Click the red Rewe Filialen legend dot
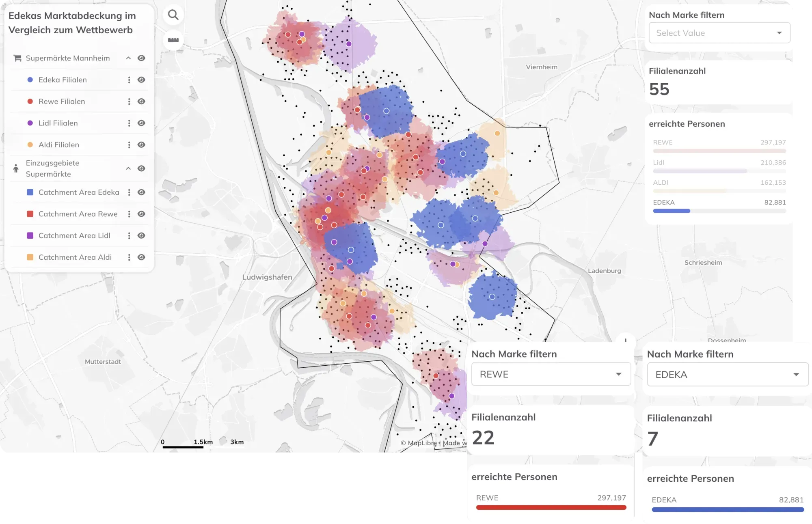Viewport: 812px width, 524px height. tap(30, 101)
